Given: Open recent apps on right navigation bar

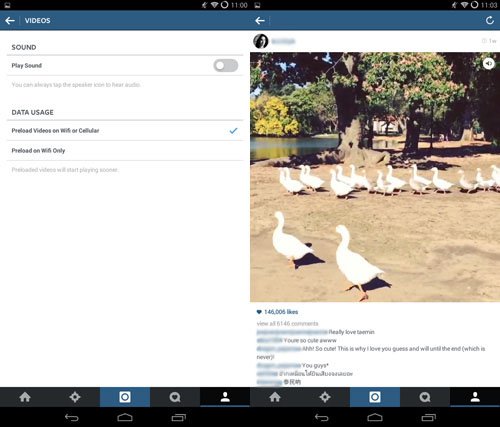Looking at the screenshot, I should [429, 417].
